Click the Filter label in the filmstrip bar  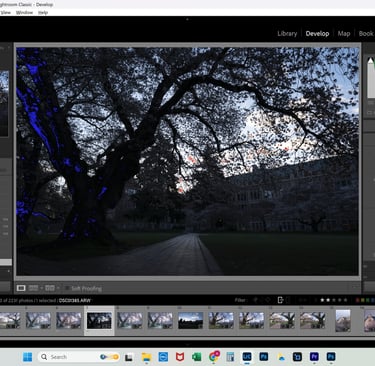tap(240, 300)
